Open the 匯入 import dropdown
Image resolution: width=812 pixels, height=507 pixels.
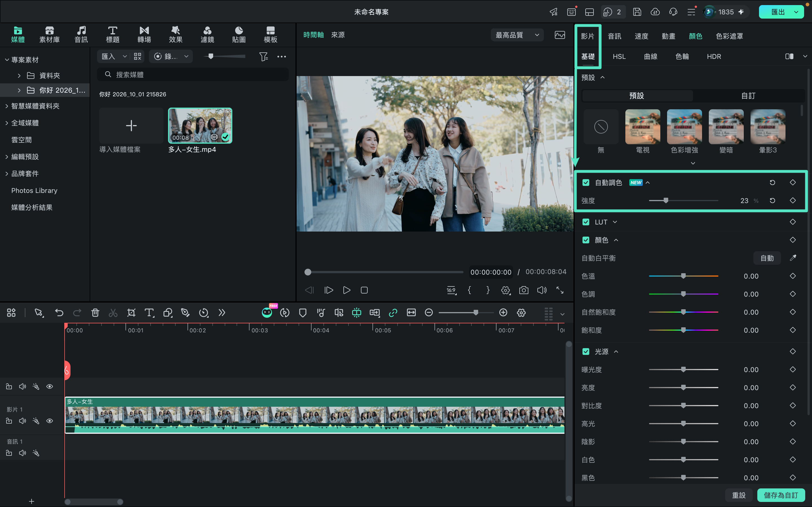coord(114,56)
